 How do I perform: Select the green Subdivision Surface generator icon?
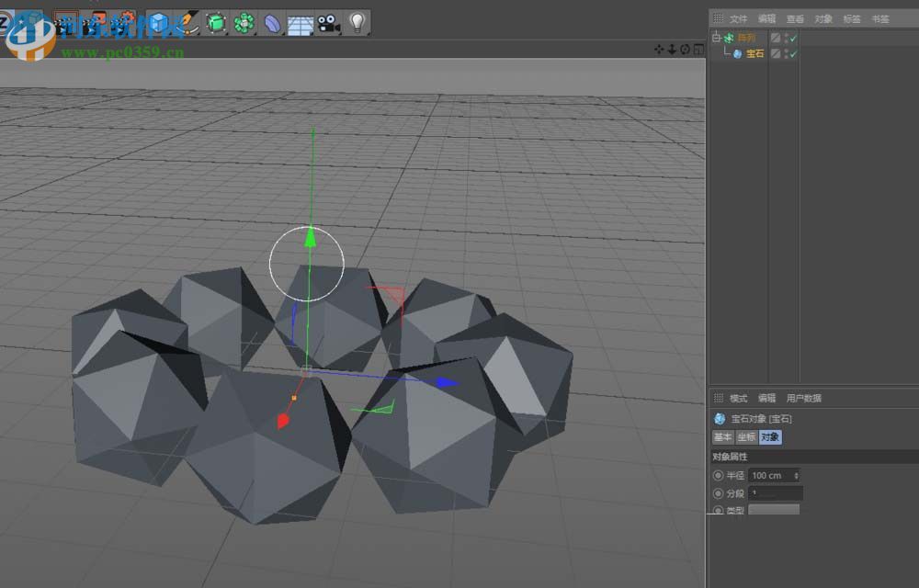(216, 24)
